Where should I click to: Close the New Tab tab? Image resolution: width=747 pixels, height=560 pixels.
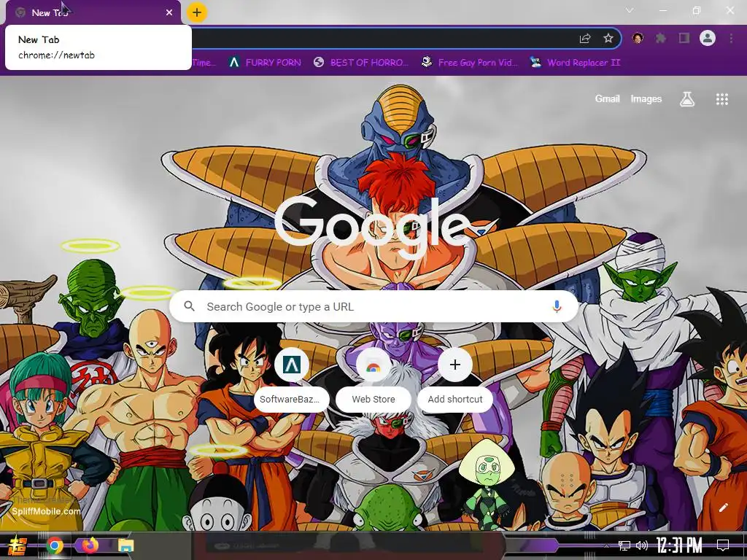[x=169, y=12]
